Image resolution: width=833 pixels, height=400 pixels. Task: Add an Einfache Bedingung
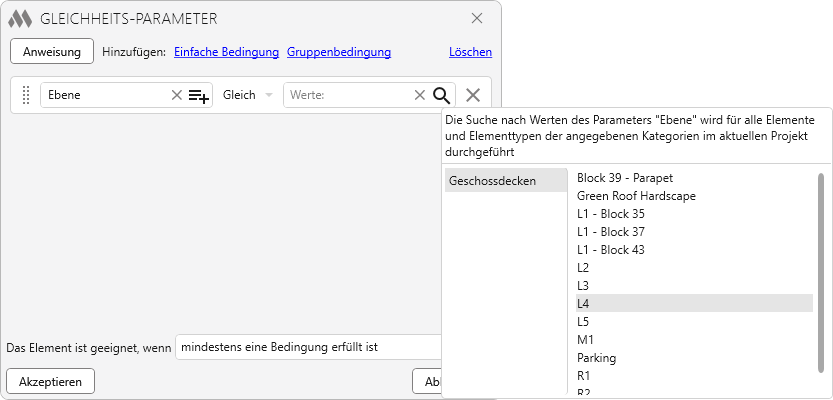coord(226,52)
